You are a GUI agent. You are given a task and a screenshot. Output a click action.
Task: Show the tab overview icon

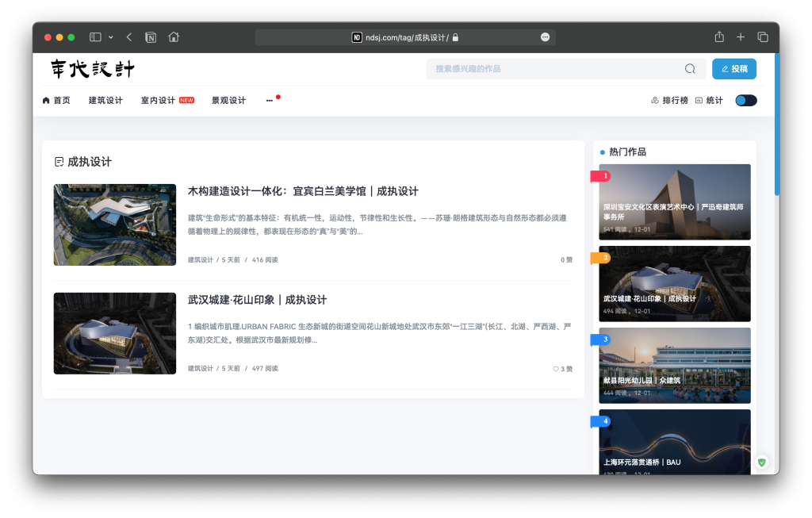pyautogui.click(x=762, y=37)
